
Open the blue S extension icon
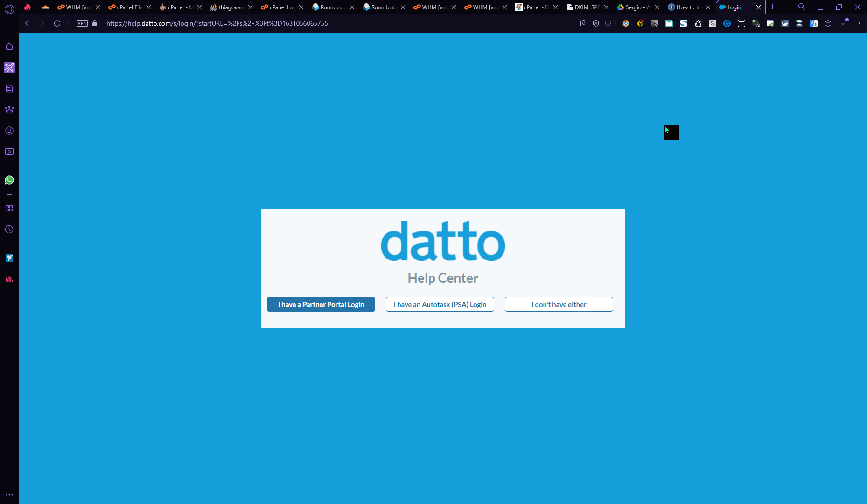[684, 23]
